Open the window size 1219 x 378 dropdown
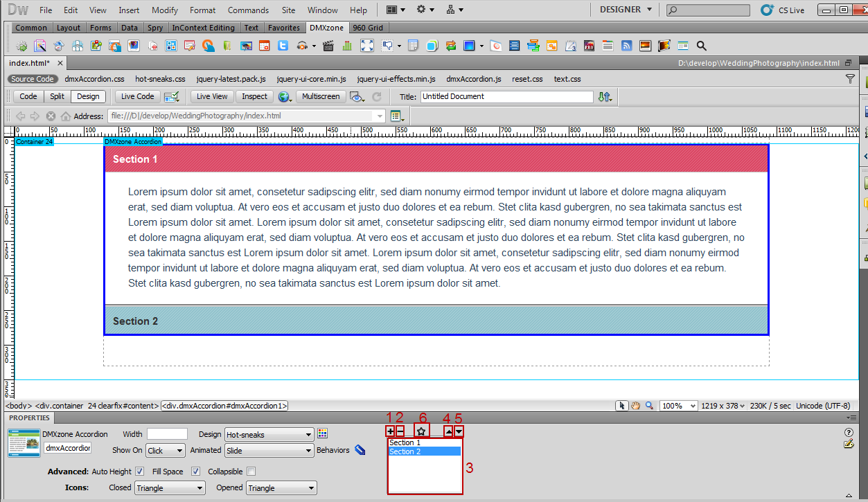The width and height of the screenshot is (868, 502). tap(723, 406)
